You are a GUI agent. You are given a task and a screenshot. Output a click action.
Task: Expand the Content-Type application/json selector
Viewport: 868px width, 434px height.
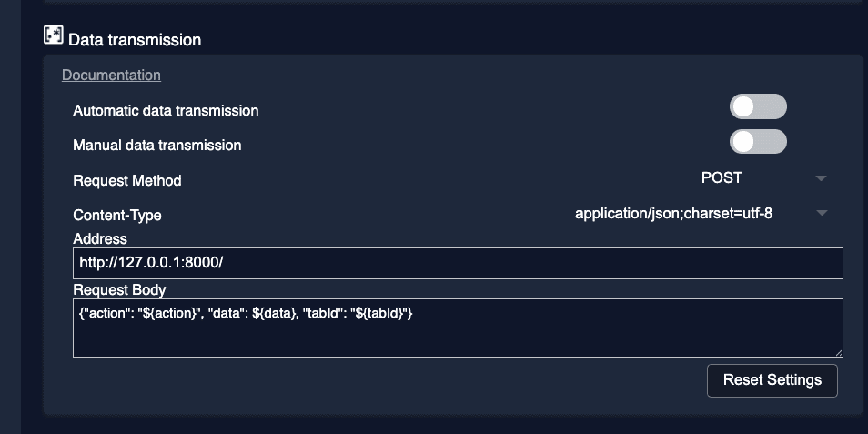click(673, 213)
